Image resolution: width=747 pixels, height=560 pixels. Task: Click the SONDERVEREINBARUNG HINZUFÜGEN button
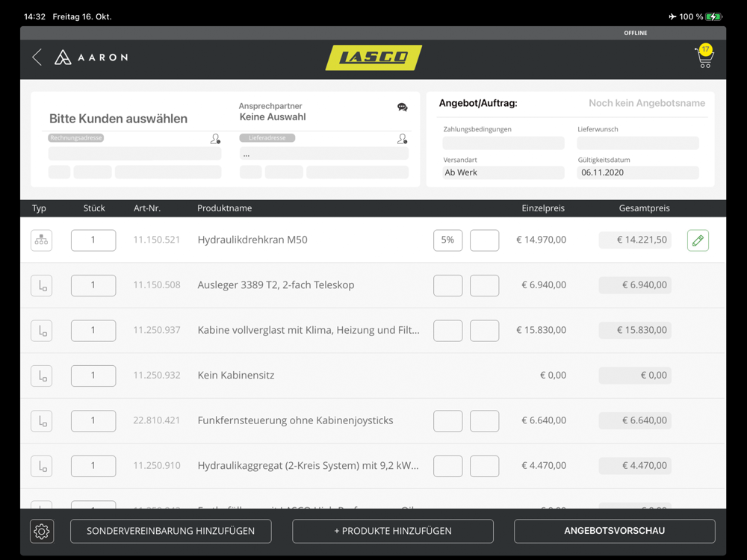[x=170, y=531]
